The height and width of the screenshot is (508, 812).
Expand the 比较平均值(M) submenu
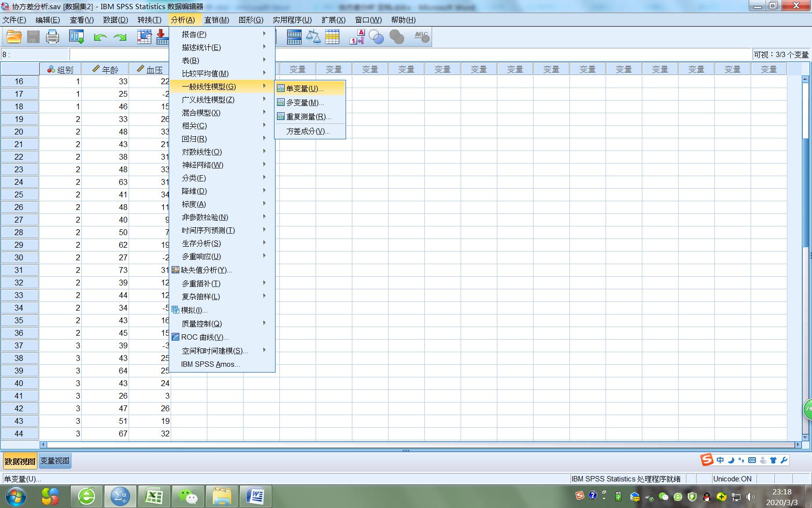point(222,74)
